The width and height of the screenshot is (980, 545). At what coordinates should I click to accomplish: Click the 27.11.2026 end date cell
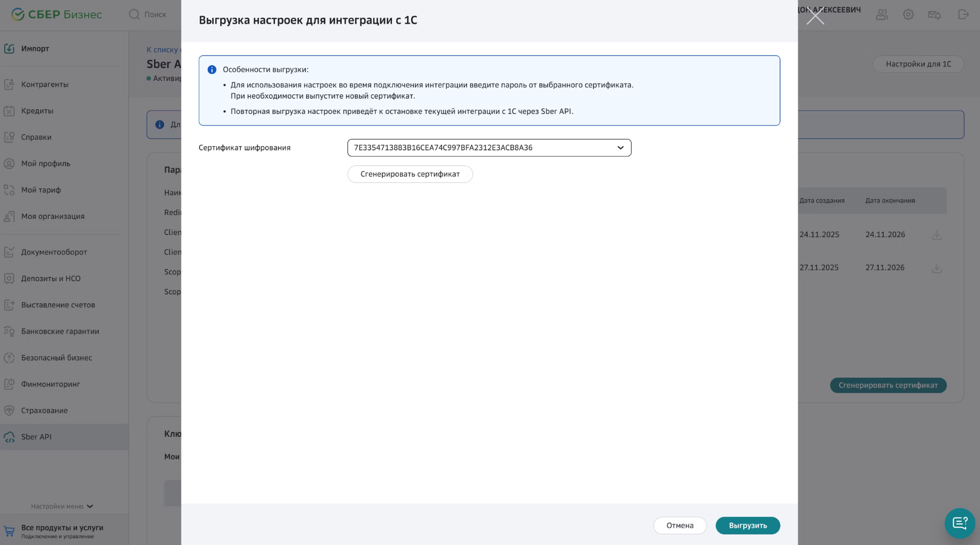coord(885,268)
